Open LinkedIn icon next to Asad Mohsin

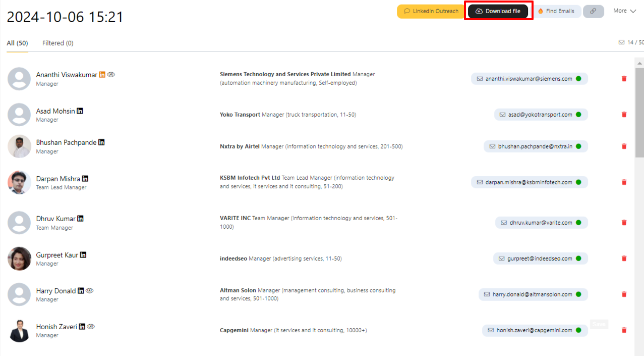[x=80, y=111]
